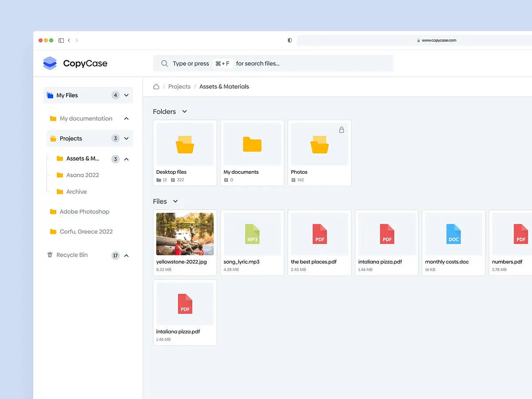Select Adobe Photoshop folder in sidebar

click(x=84, y=212)
